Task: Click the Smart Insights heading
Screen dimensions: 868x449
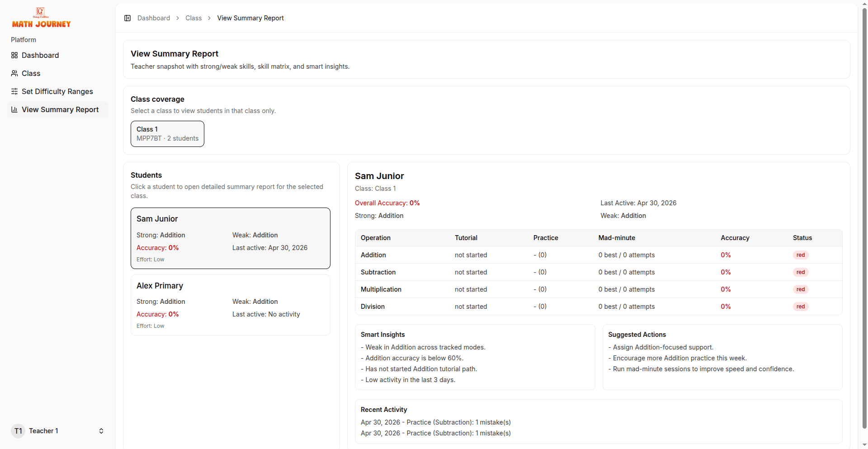Action: tap(383, 335)
